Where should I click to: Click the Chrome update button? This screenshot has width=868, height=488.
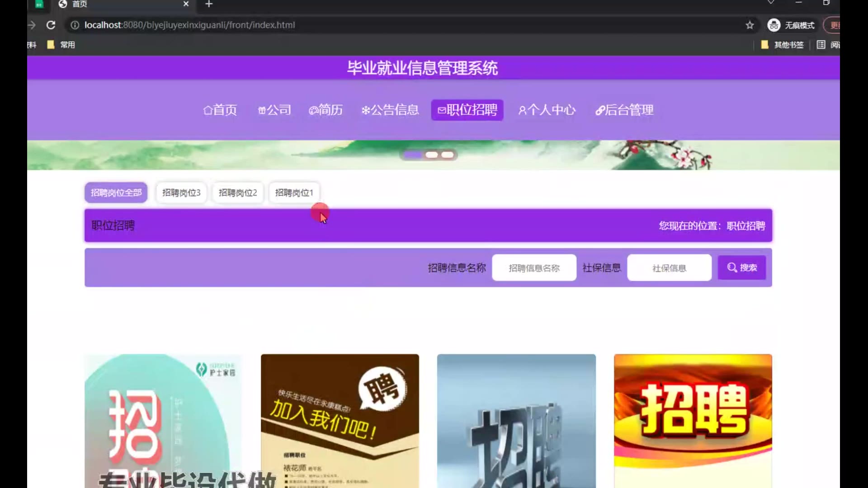832,25
